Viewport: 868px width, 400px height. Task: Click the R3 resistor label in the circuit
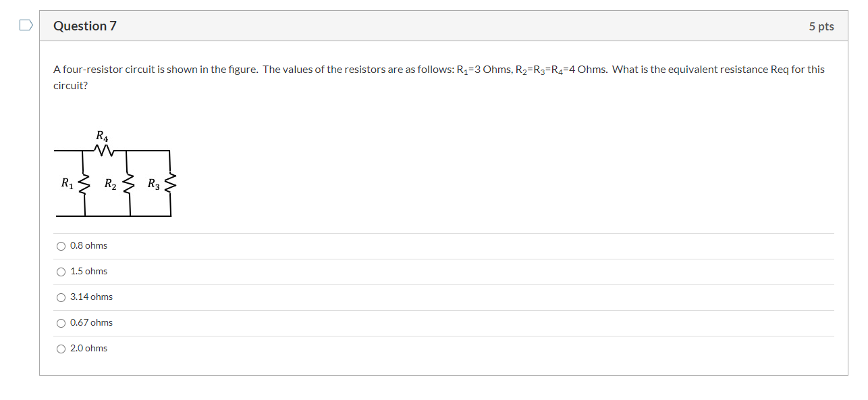tap(153, 183)
